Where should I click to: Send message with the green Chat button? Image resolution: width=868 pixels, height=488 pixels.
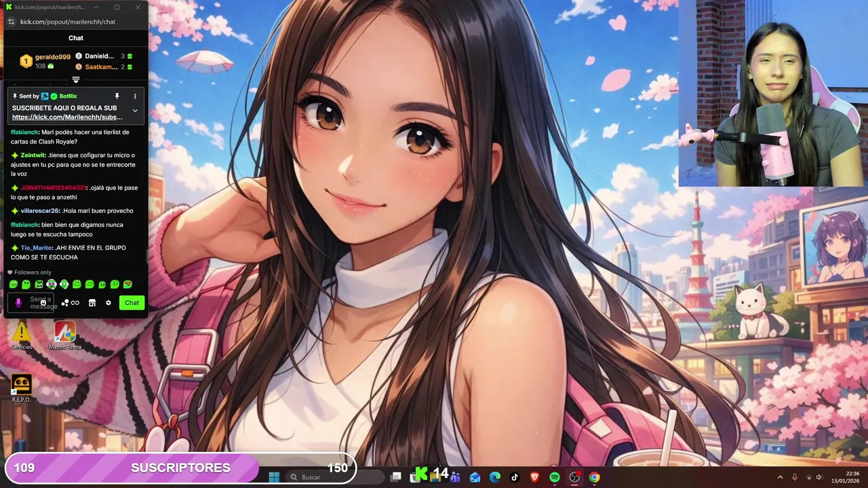(x=132, y=303)
